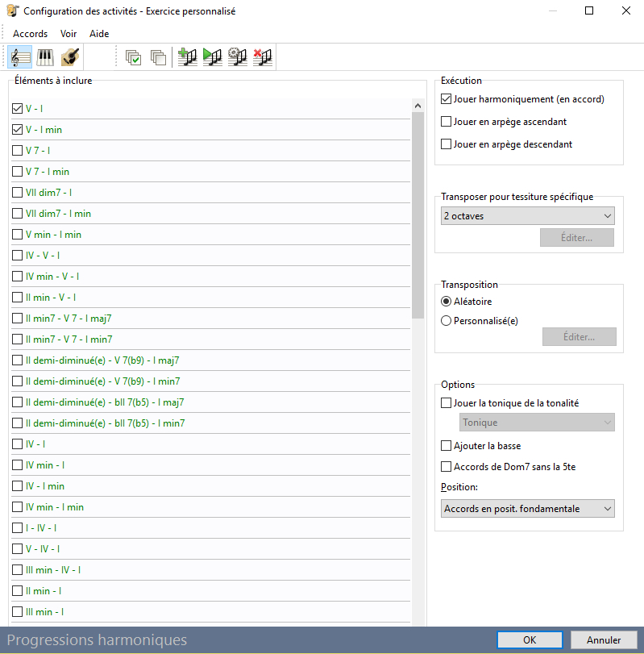This screenshot has width=644, height=654.
Task: Open the Aide menu
Action: tap(99, 34)
